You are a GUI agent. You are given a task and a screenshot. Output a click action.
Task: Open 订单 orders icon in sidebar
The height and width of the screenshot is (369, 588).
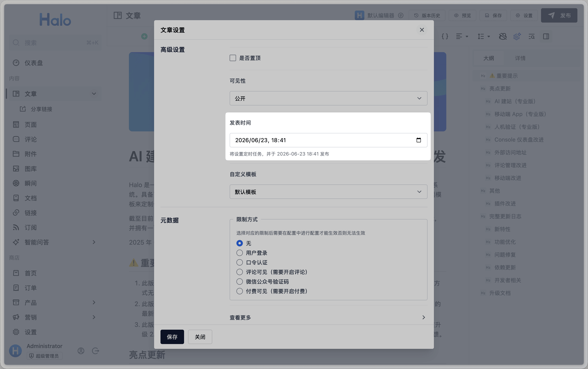pyautogui.click(x=16, y=288)
